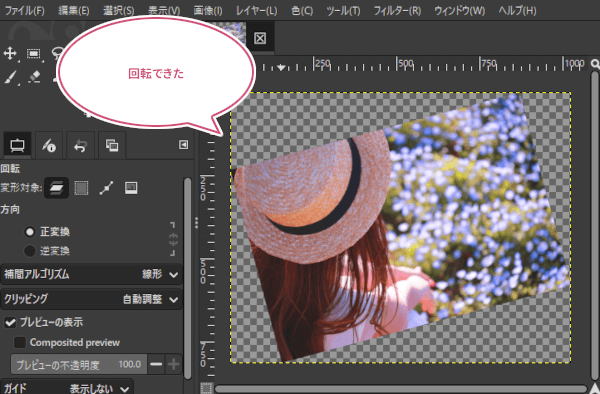Select the Paintbrush tool
The height and width of the screenshot is (394, 600).
tap(10, 77)
